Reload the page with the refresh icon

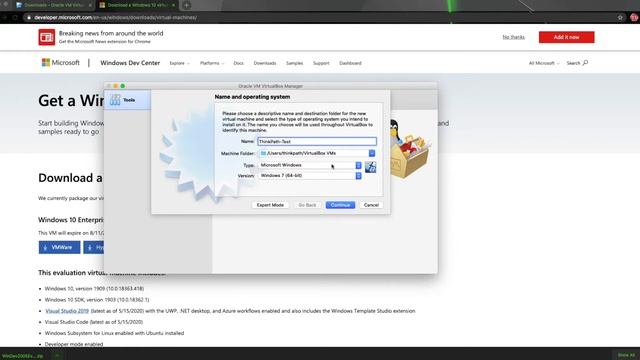(15, 18)
